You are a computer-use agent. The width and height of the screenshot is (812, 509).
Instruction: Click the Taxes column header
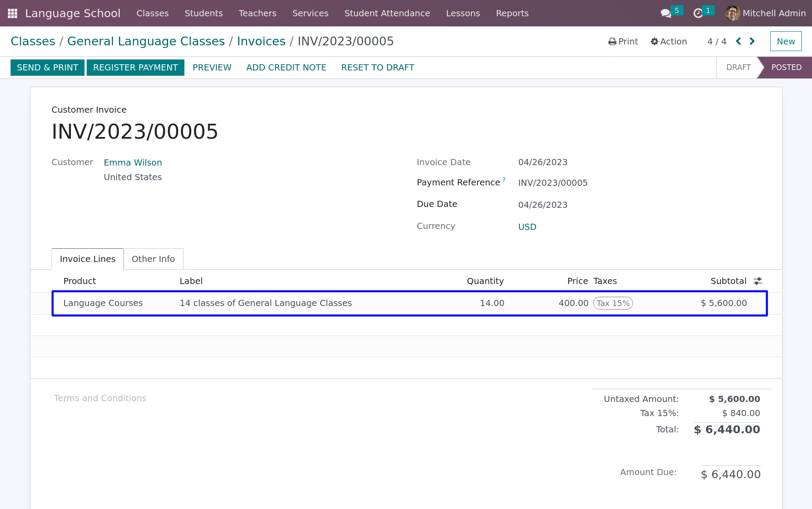tap(605, 281)
